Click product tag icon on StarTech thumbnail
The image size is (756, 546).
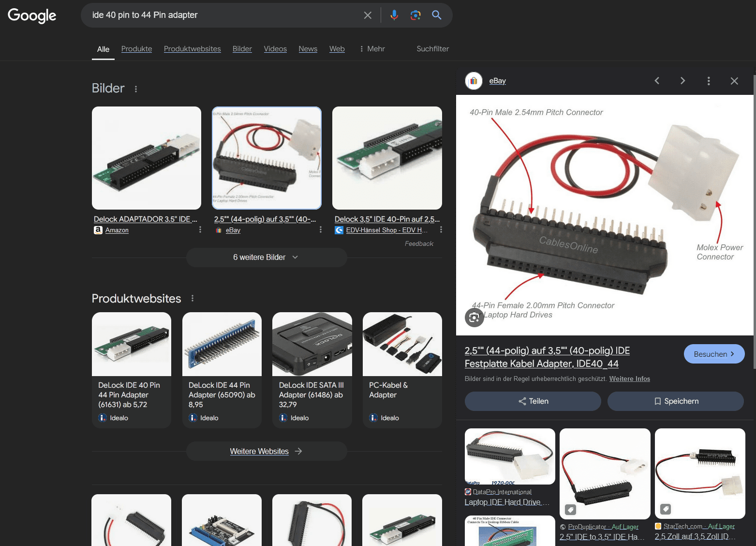tap(666, 509)
